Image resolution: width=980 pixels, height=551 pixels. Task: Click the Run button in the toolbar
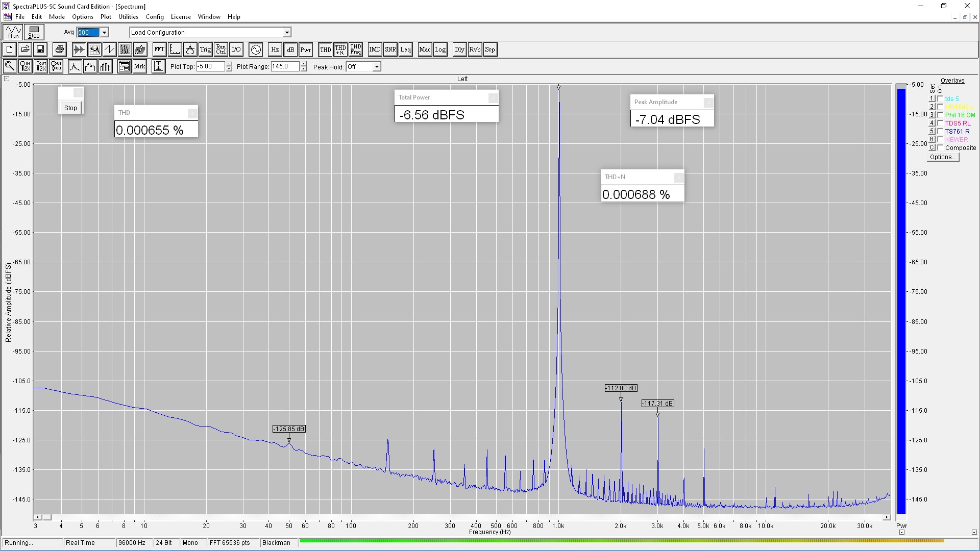point(13,32)
